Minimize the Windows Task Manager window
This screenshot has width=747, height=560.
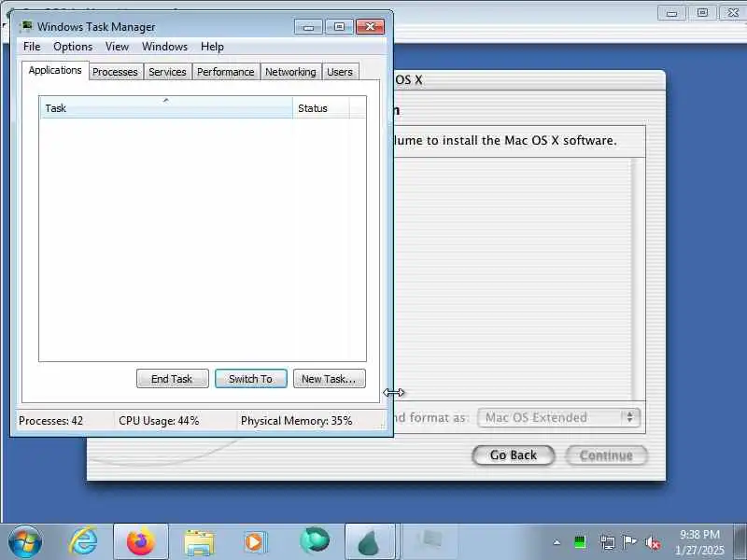(x=308, y=27)
